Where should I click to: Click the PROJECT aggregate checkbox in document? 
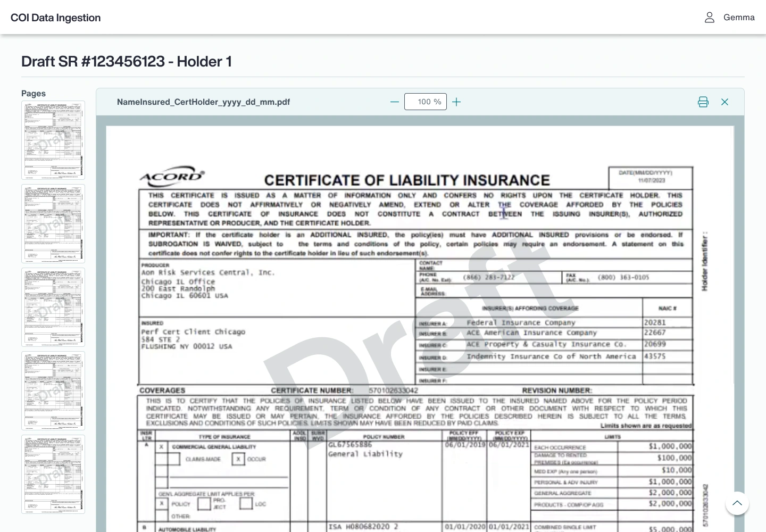204,503
